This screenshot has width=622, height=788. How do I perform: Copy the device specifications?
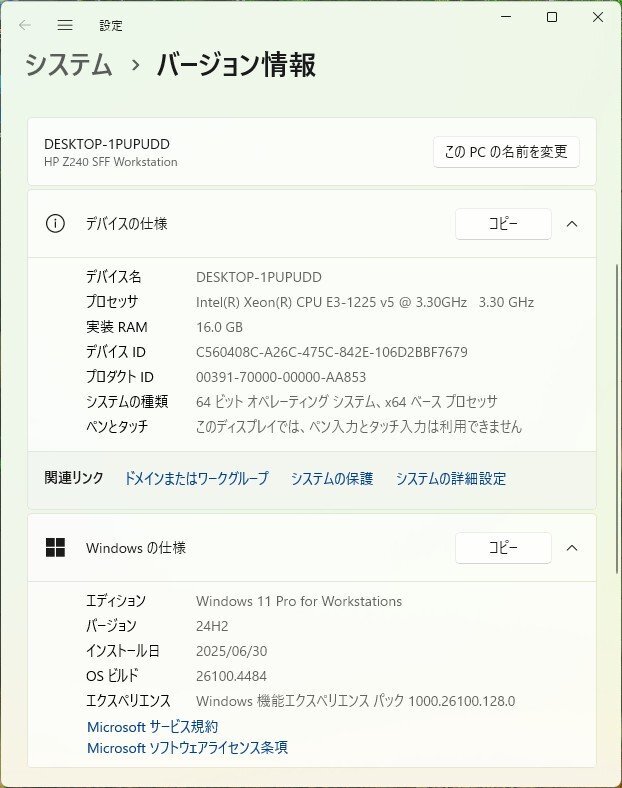(503, 224)
